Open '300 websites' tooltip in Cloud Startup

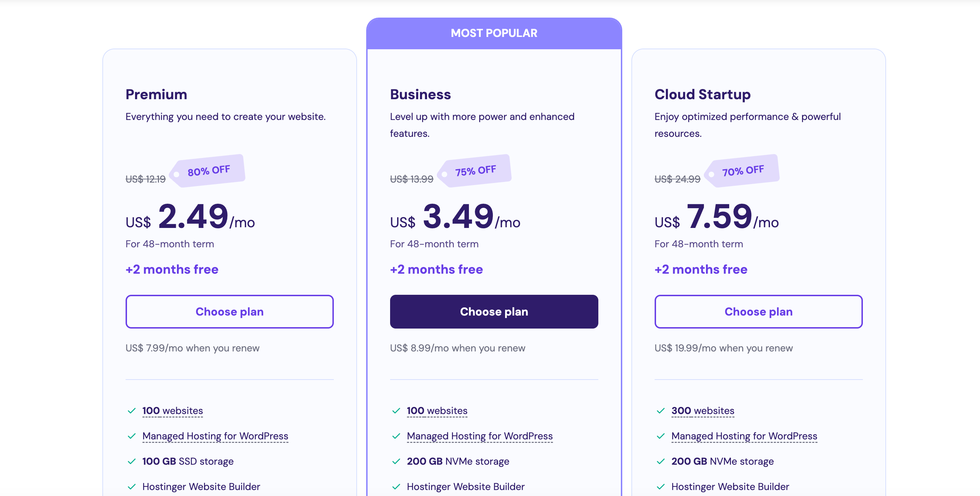[x=703, y=411]
